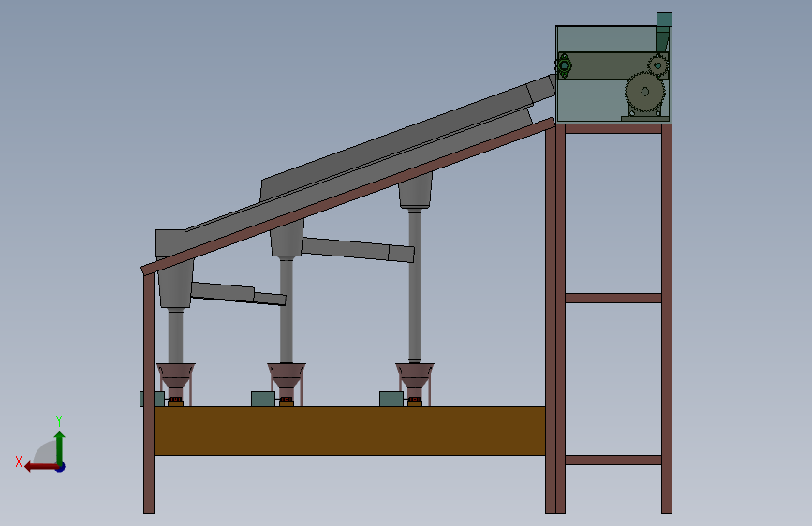
Task: Select the teal box at the left frame leg
Action: [153, 399]
